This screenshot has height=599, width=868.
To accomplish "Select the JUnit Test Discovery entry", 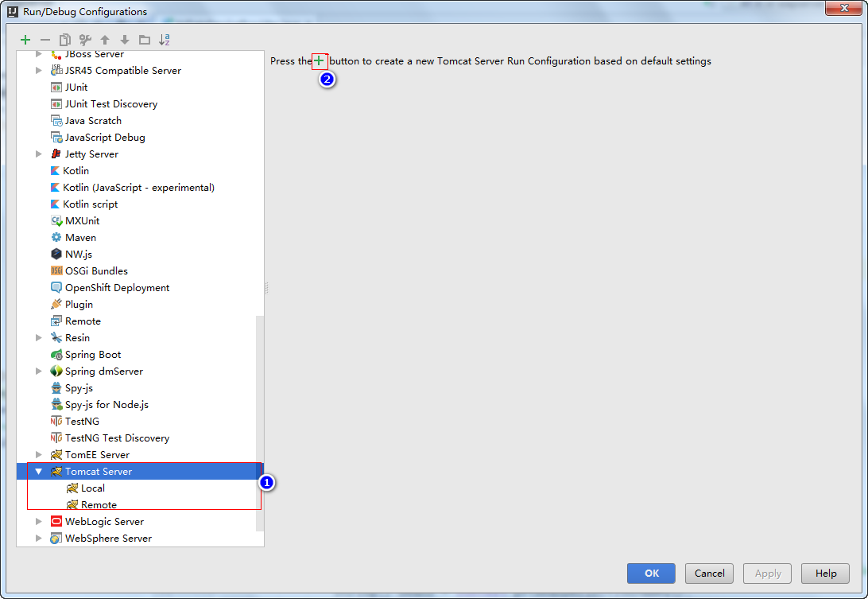I will coord(110,104).
